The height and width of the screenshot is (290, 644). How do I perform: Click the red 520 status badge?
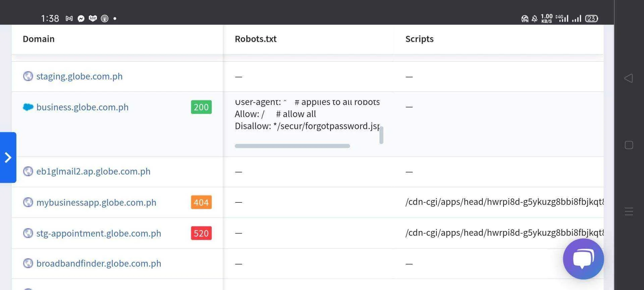coord(201,233)
